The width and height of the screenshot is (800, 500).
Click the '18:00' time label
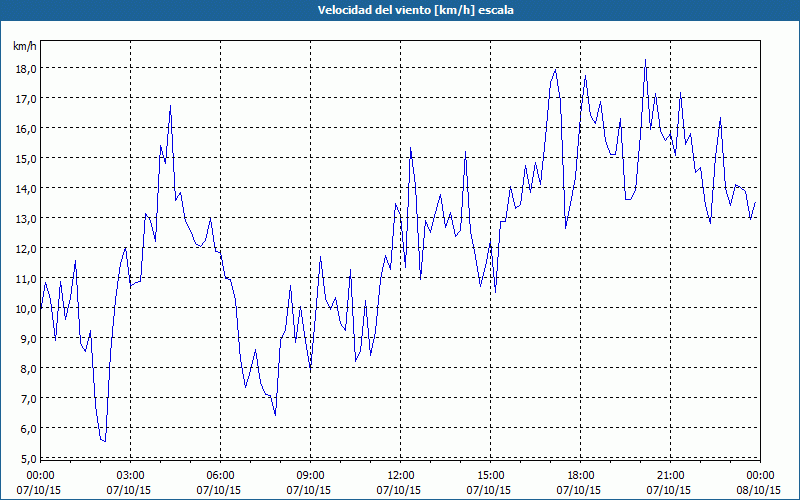click(581, 476)
